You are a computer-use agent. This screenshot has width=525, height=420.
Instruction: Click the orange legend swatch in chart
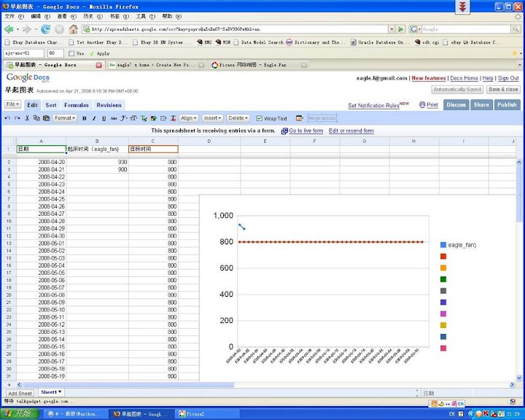tap(443, 268)
